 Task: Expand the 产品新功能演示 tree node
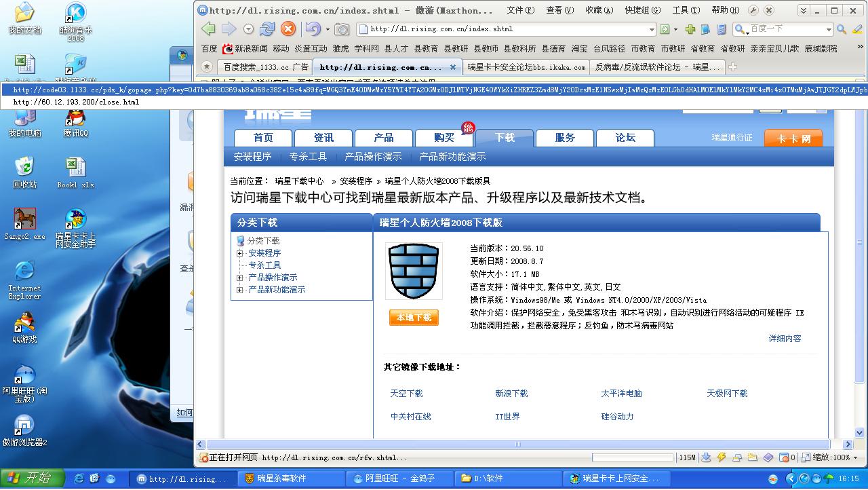(239, 290)
